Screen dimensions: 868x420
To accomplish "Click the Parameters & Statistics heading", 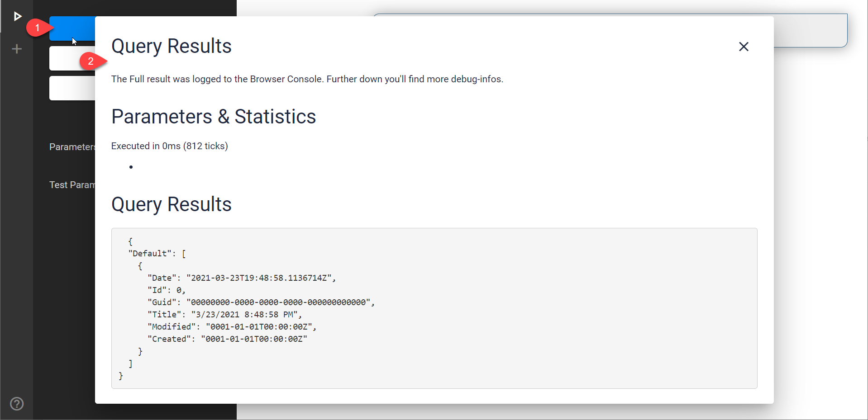I will coord(214,117).
